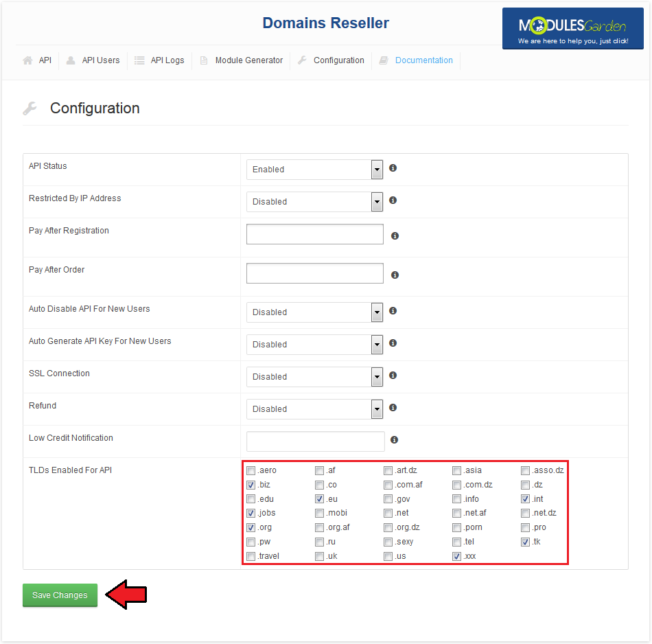Enable the .aero TLD checkbox

[x=251, y=470]
